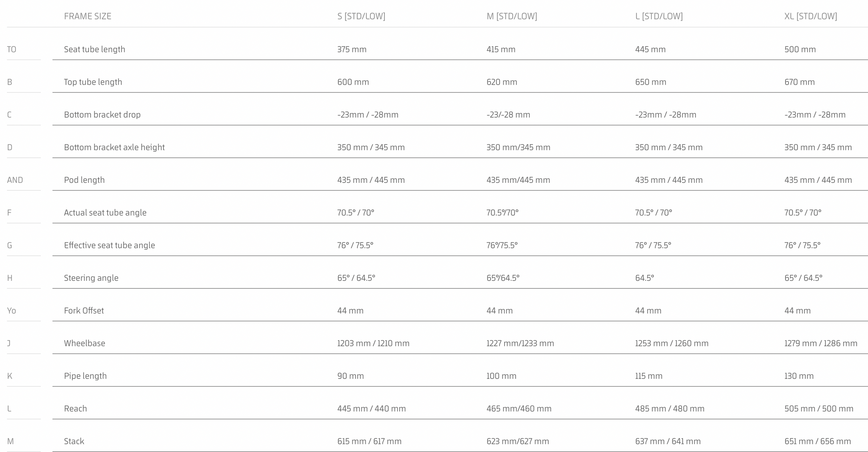Select the L [STD/LOW] column header
Image resolution: width=868 pixels, height=452 pixels.
tap(659, 16)
